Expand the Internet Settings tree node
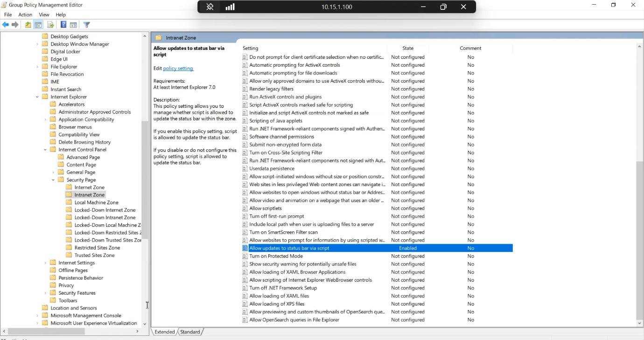Viewport: 644px width, 340px height. (45, 263)
